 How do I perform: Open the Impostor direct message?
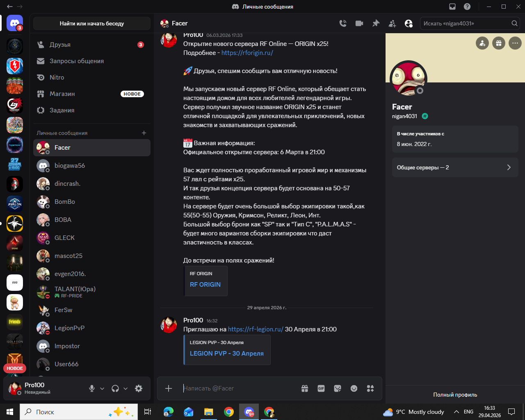(x=92, y=346)
